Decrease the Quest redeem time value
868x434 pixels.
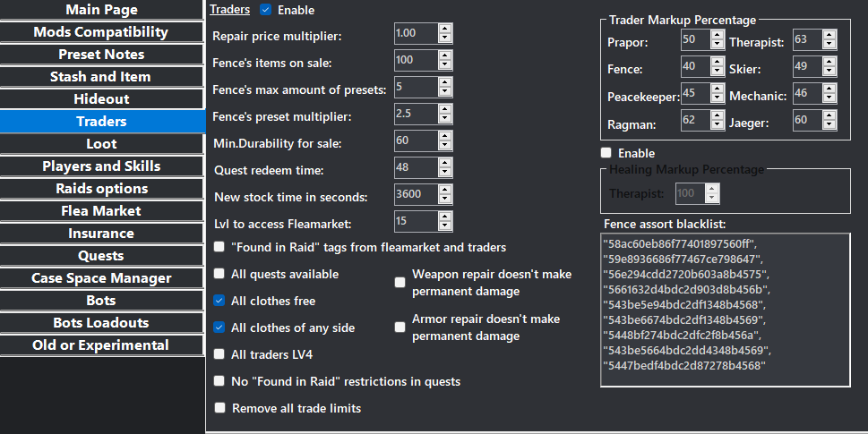(445, 173)
